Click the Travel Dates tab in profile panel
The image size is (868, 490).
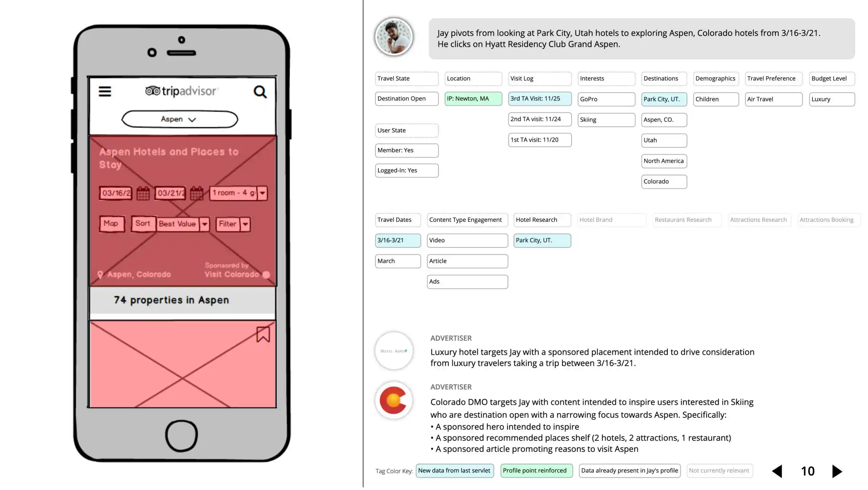click(395, 220)
